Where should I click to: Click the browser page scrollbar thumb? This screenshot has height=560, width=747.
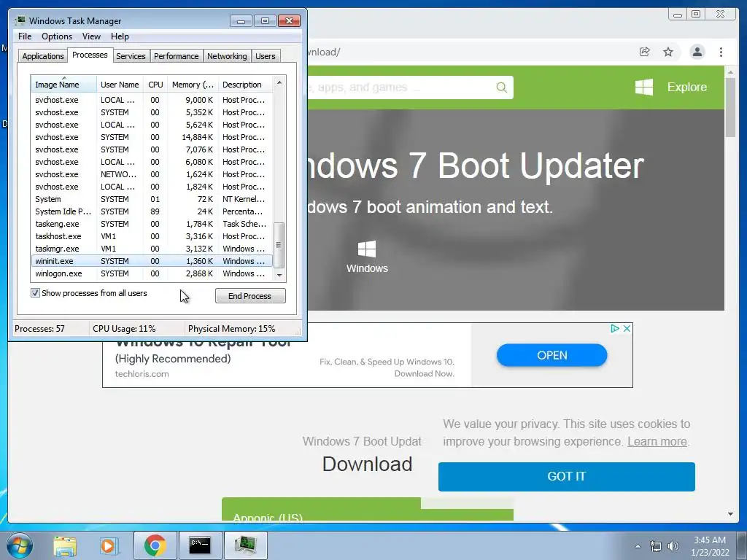[730, 108]
